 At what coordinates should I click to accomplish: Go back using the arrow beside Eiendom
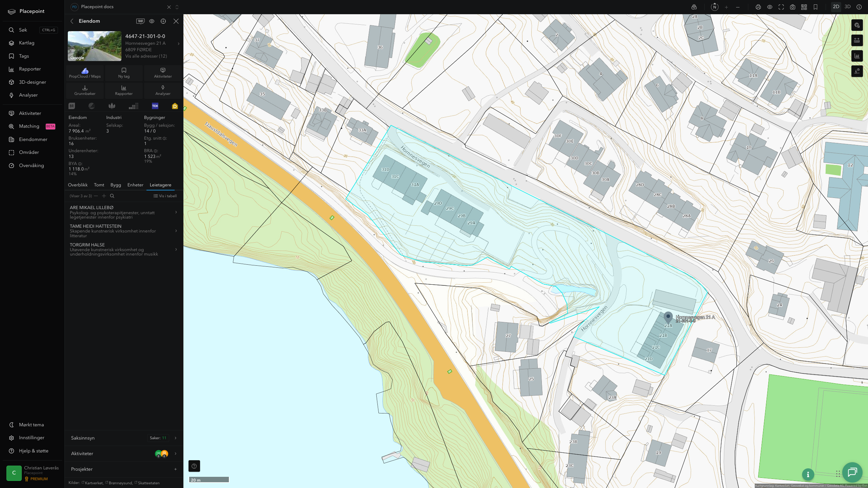[x=72, y=21]
